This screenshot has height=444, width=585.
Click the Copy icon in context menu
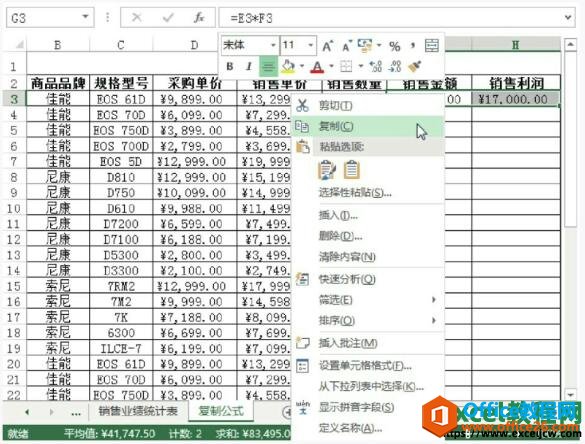tap(302, 126)
